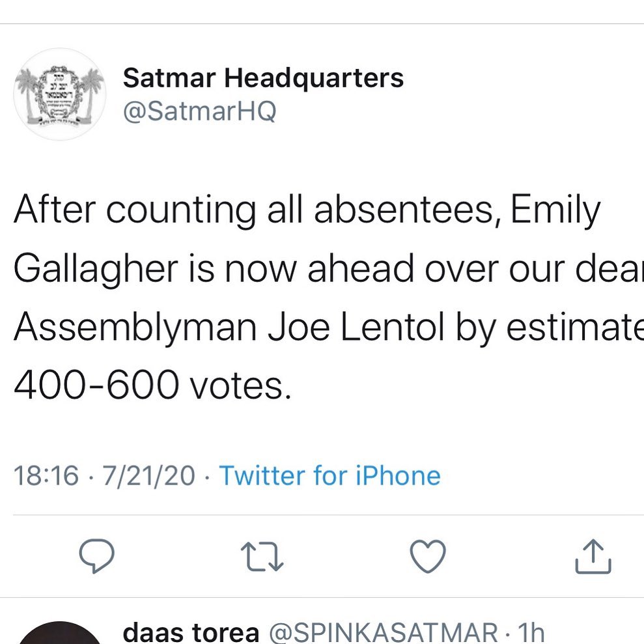Open the Satmar Headquarters display name
Image resolution: width=644 pixels, height=644 pixels.
click(x=263, y=79)
